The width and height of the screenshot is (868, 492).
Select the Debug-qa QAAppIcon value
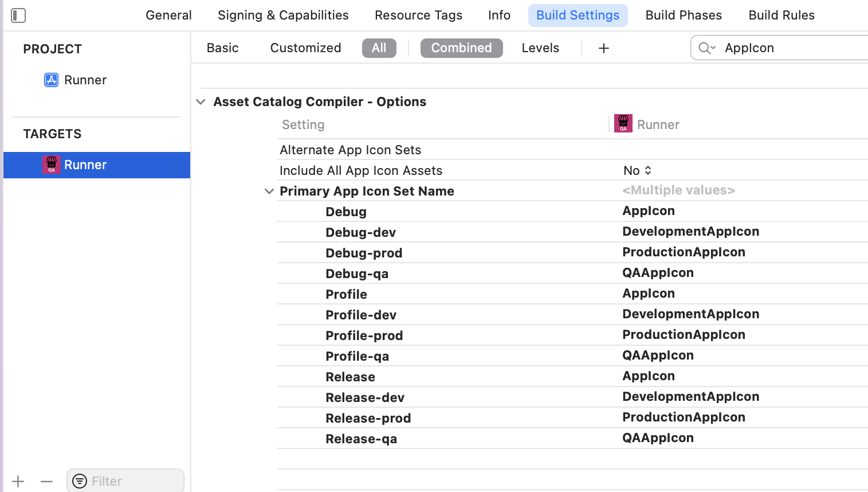(658, 273)
